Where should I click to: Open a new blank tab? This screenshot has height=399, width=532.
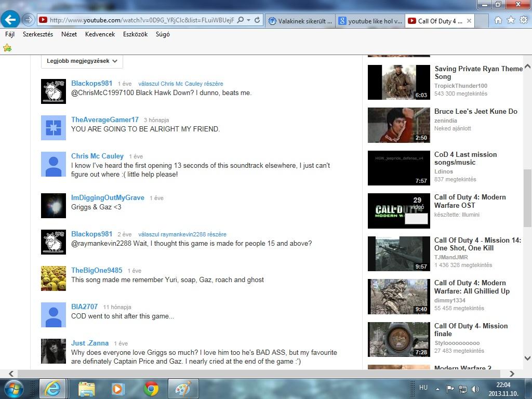click(x=482, y=21)
